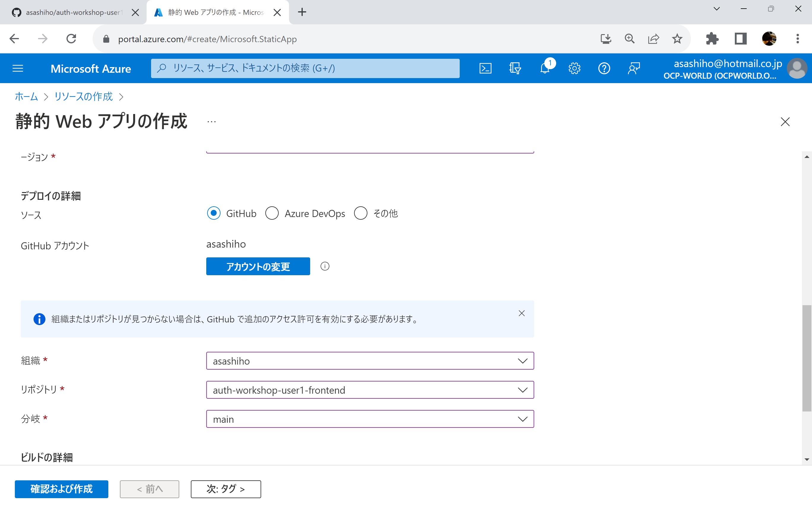The image size is (812, 513).
Task: Choose Azure DevOps as deployment source
Action: [x=272, y=213]
